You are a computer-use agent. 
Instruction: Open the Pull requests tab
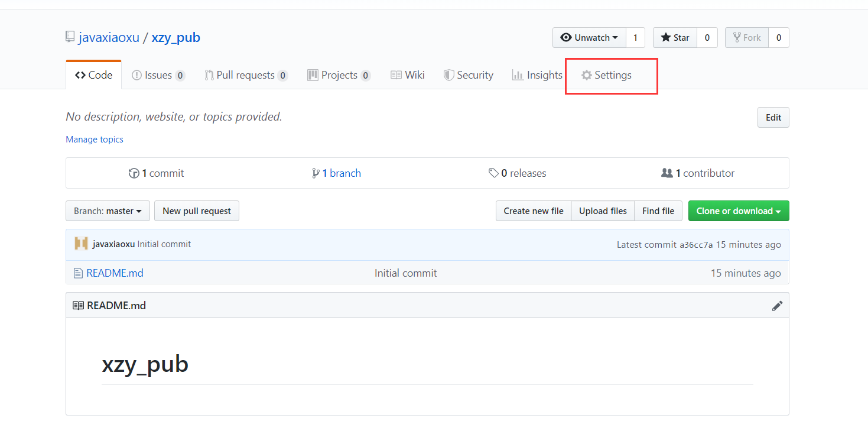tap(246, 75)
